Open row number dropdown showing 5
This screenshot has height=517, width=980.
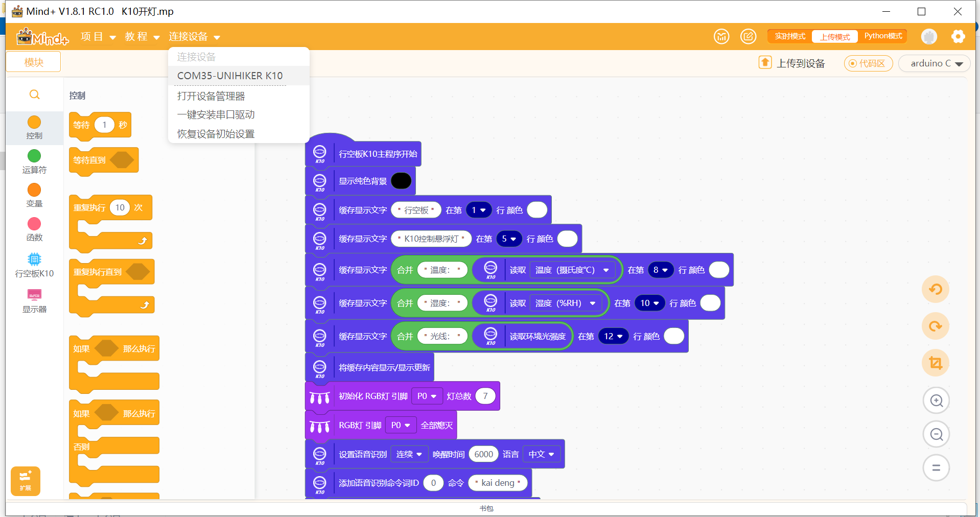point(509,239)
